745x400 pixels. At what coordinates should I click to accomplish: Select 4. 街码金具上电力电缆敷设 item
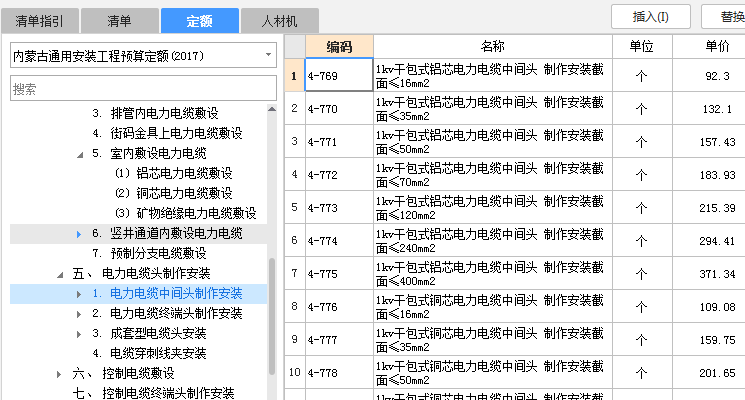coord(167,133)
